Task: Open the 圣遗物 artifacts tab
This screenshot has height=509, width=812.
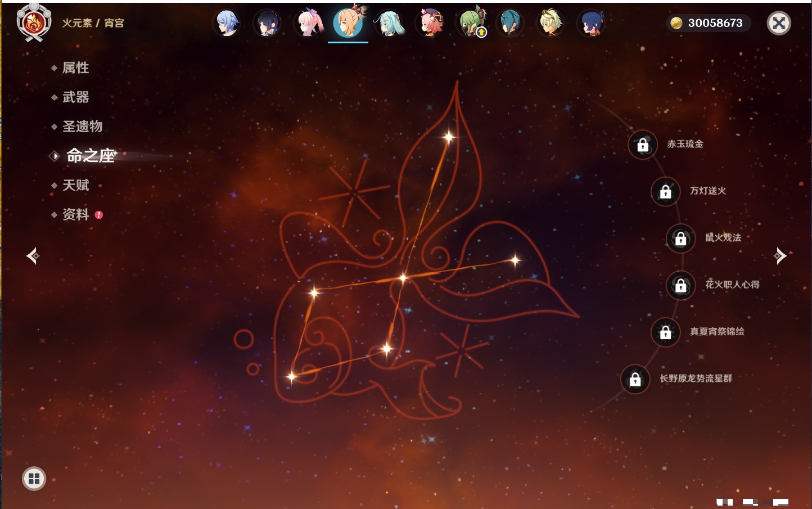Action: pyautogui.click(x=82, y=127)
